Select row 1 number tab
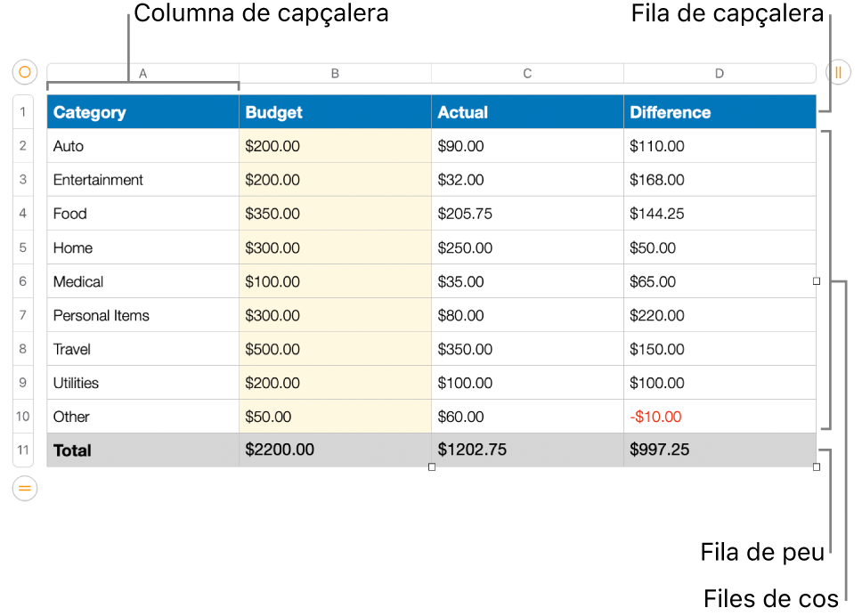This screenshot has height=616, width=862. pyautogui.click(x=23, y=112)
